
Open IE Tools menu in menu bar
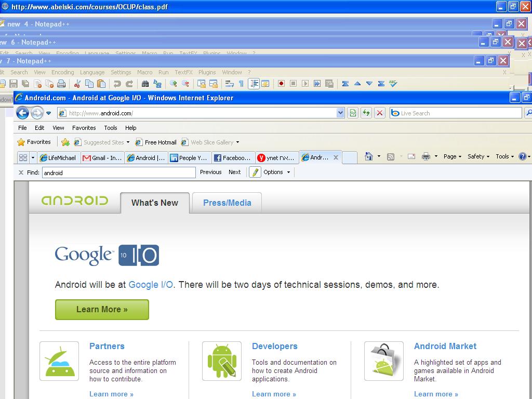click(111, 128)
